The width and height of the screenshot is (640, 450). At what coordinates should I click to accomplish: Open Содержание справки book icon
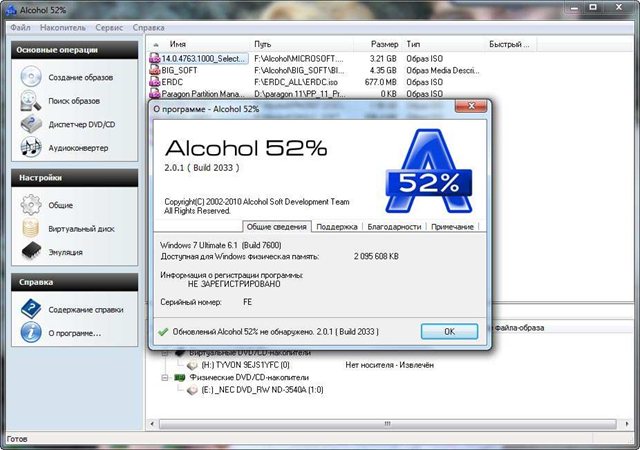[31, 309]
